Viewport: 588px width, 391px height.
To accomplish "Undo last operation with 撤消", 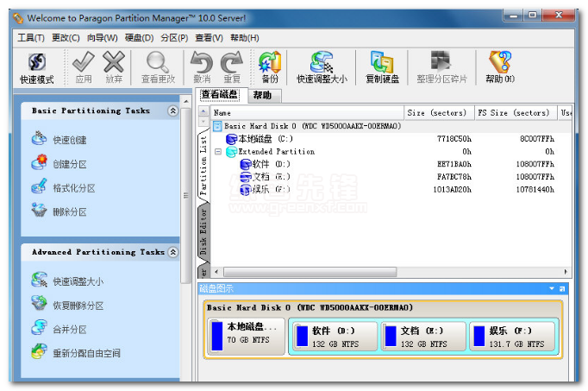I will [202, 67].
